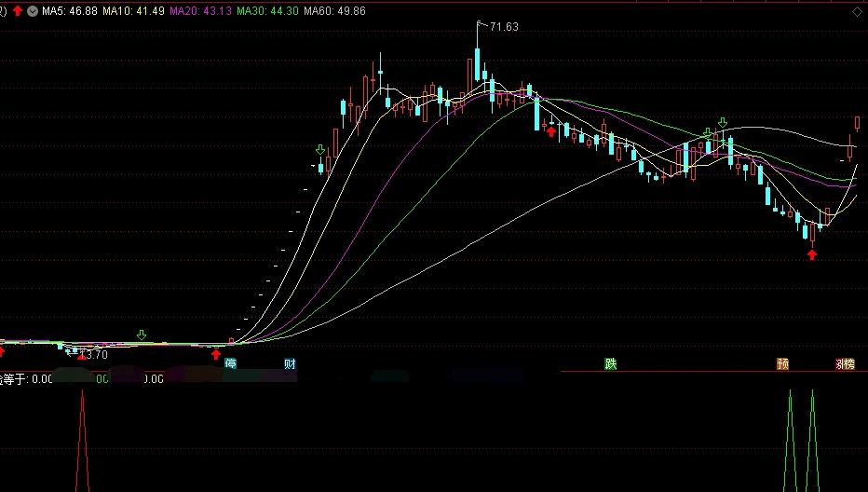Click the red buy arrow left of 停 marker

tap(216, 354)
